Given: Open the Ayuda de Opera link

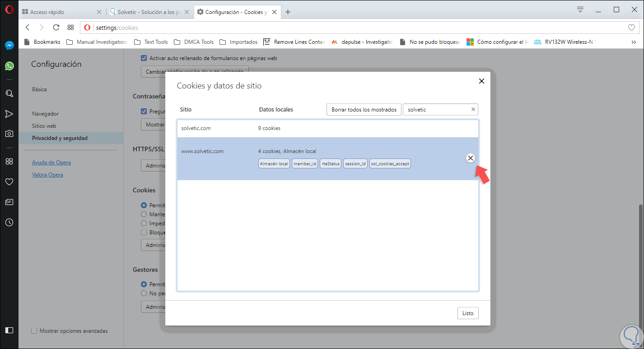Looking at the screenshot, I should [x=51, y=163].
